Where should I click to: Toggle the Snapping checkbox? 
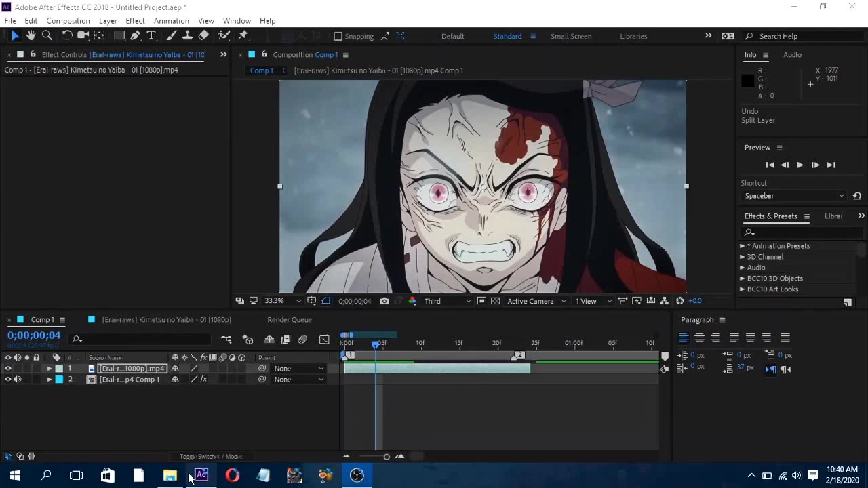tap(338, 37)
